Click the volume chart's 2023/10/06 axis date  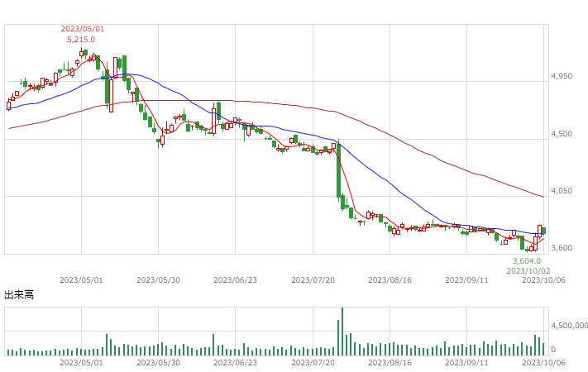click(x=543, y=363)
